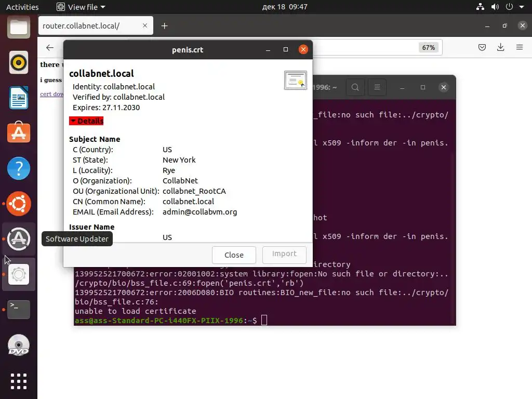This screenshot has width=532, height=399.
Task: Click the network icon in top bar
Action: (480, 7)
